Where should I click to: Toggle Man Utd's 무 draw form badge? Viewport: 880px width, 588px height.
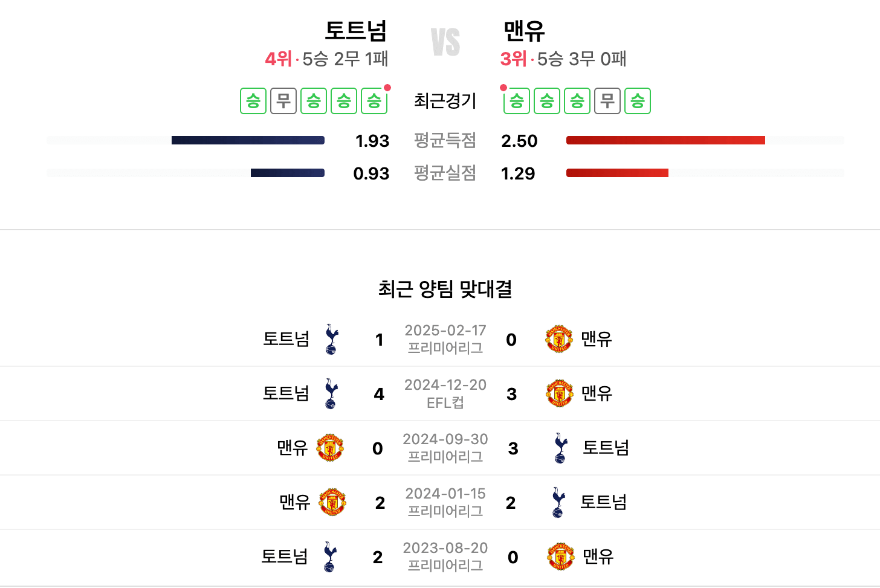coord(607,101)
